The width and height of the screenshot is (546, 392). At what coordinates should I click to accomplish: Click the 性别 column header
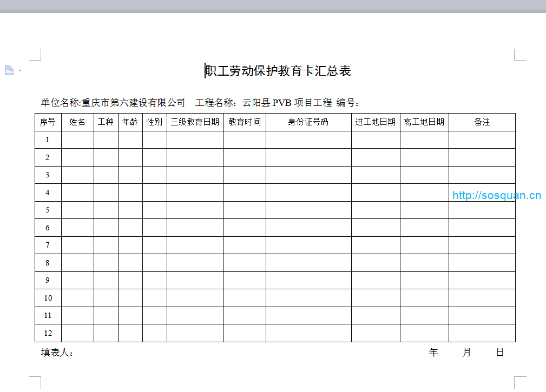pos(154,122)
